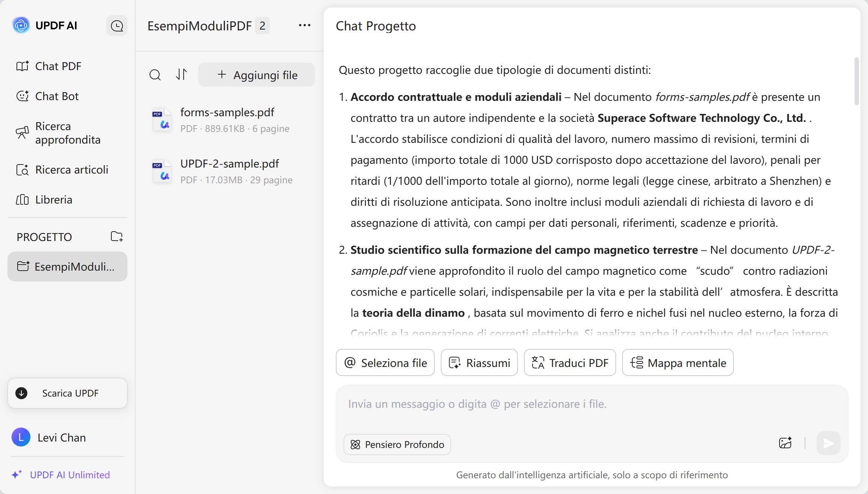Click the sort files arrows icon

coord(181,75)
